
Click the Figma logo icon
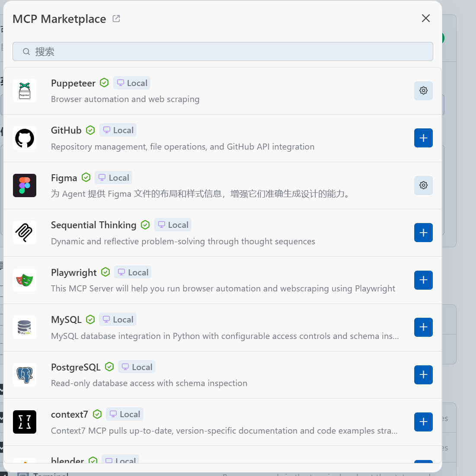pos(25,185)
